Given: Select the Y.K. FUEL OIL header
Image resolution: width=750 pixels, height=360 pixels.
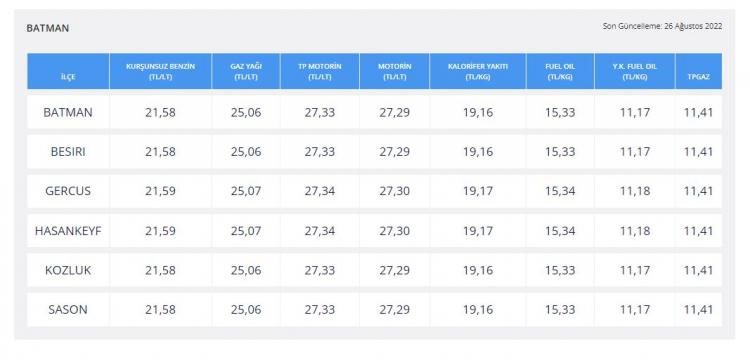Looking at the screenshot, I should coord(635,71).
